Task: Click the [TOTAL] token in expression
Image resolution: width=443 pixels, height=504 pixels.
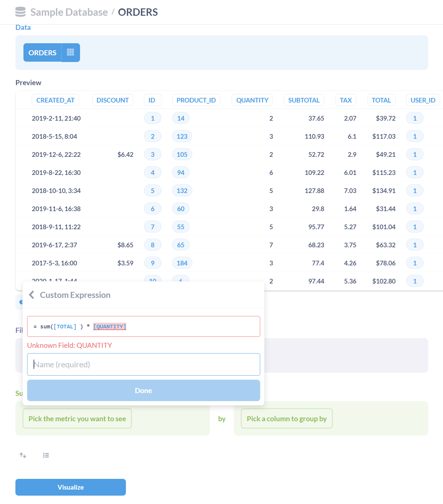Action: (x=65, y=326)
